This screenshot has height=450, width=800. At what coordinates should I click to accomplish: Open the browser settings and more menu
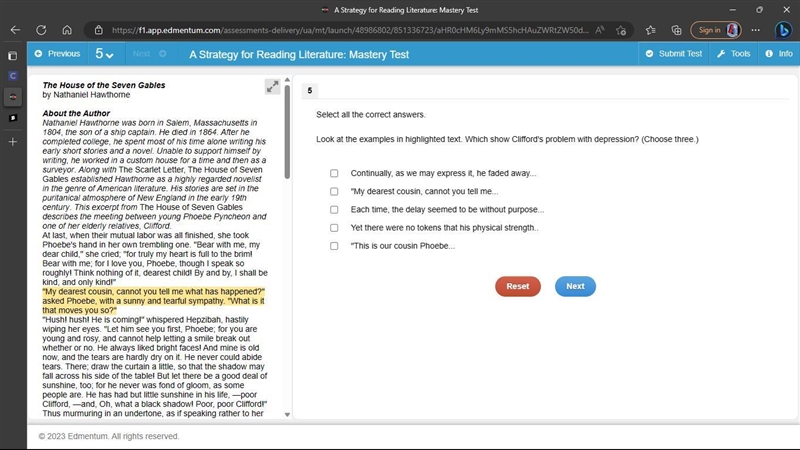click(x=756, y=30)
